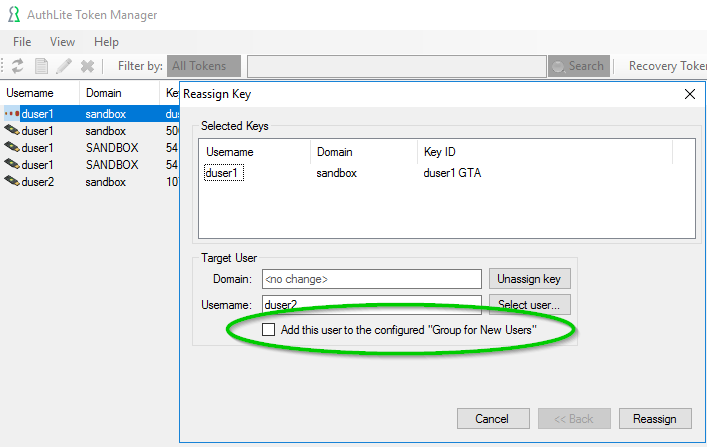This screenshot has width=707, height=447.
Task: Click the new document toolbar icon
Action: (41, 66)
